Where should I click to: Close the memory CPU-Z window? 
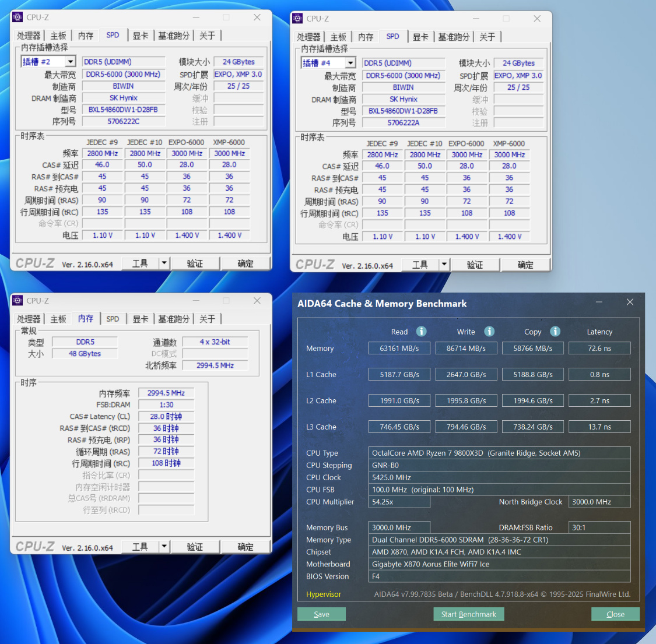click(257, 300)
